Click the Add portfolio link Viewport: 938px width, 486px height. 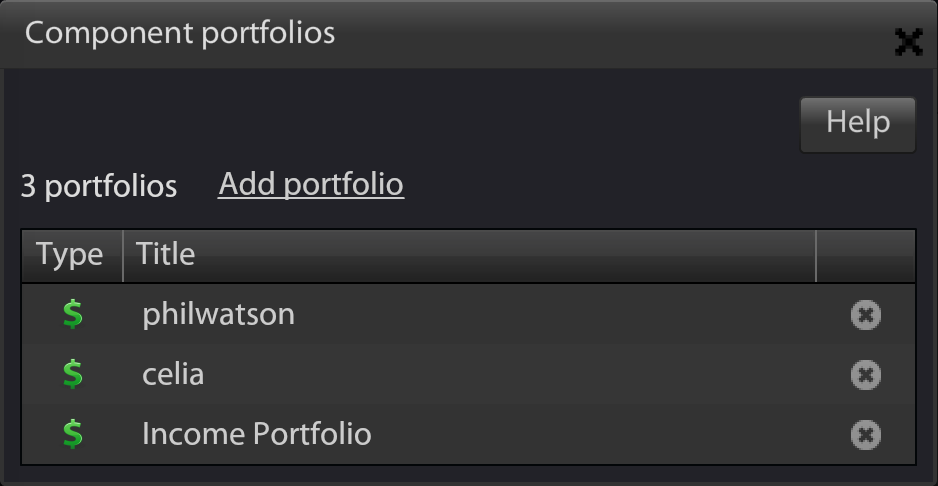311,184
